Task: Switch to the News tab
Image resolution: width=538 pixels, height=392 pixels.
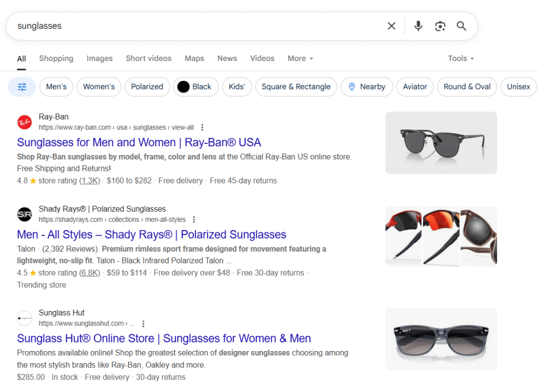Action: 227,58
